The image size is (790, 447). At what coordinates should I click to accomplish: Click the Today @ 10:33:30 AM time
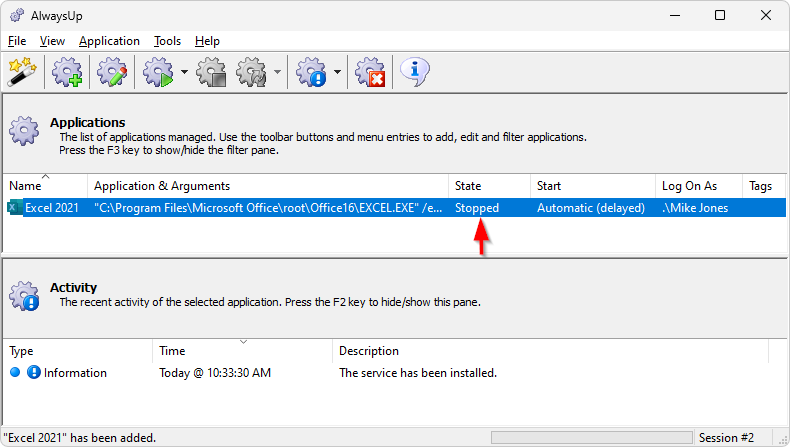click(215, 373)
